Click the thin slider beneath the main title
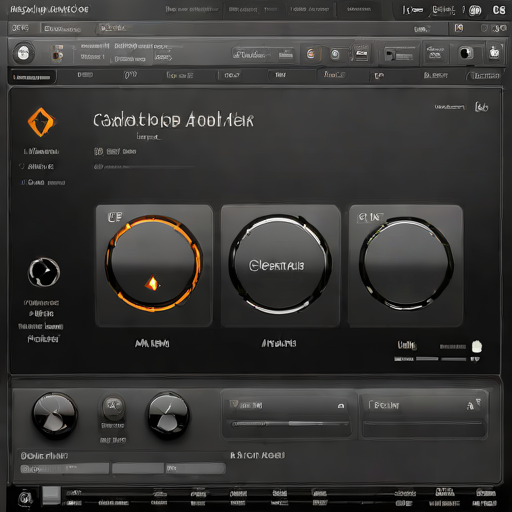Screen dimensions: 512x512 point(144,167)
